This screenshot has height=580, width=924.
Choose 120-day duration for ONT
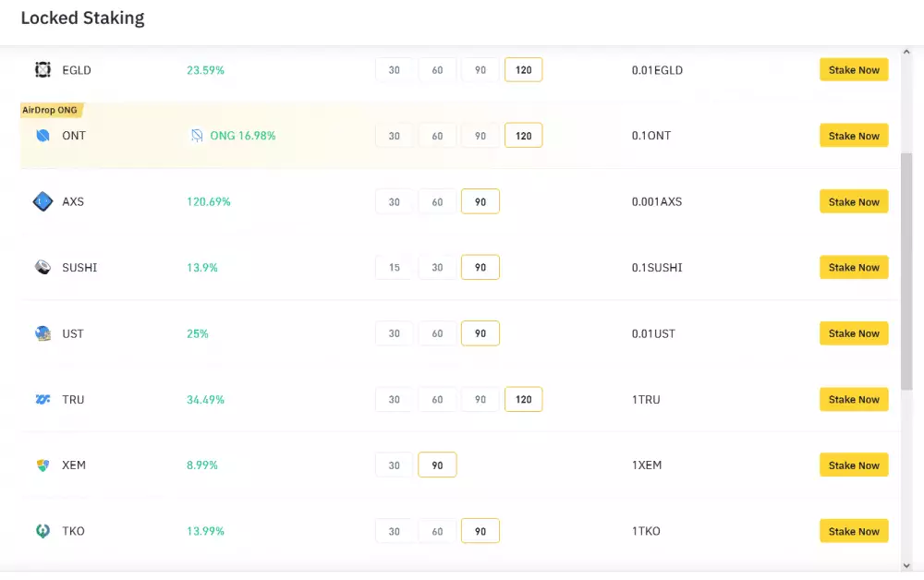pos(523,136)
